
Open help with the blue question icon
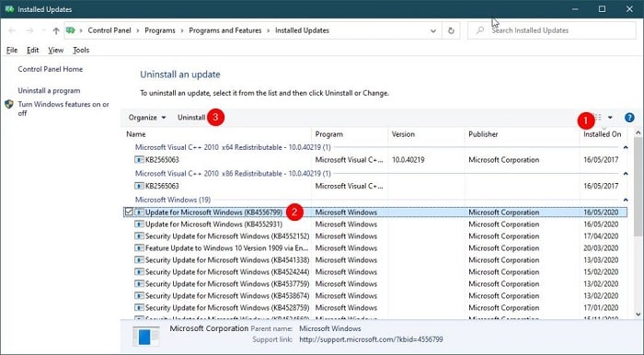click(x=629, y=118)
